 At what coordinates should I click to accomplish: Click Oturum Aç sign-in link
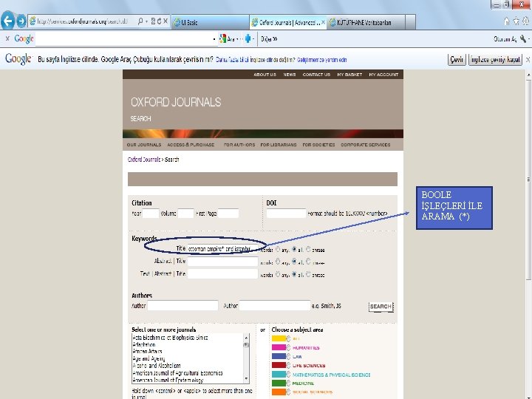(x=505, y=39)
